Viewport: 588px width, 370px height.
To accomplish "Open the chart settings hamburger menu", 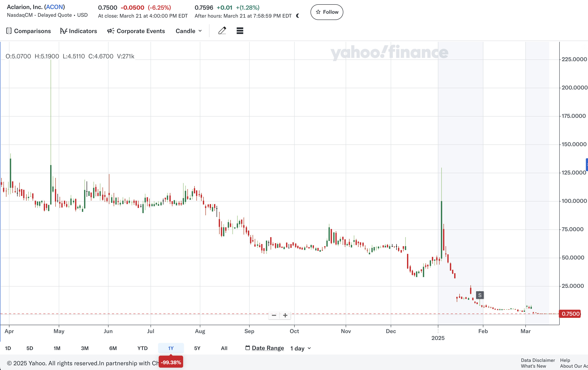I will point(240,31).
